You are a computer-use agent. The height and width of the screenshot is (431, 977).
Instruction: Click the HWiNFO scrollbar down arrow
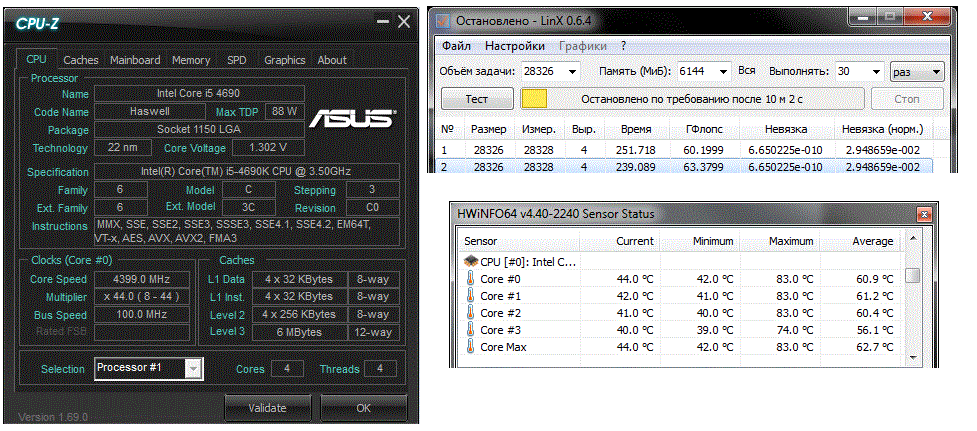point(913,357)
